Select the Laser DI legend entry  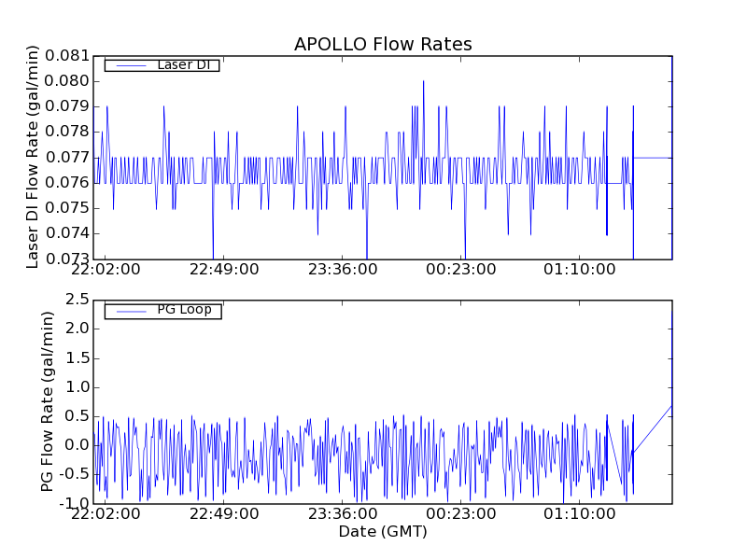[162, 64]
